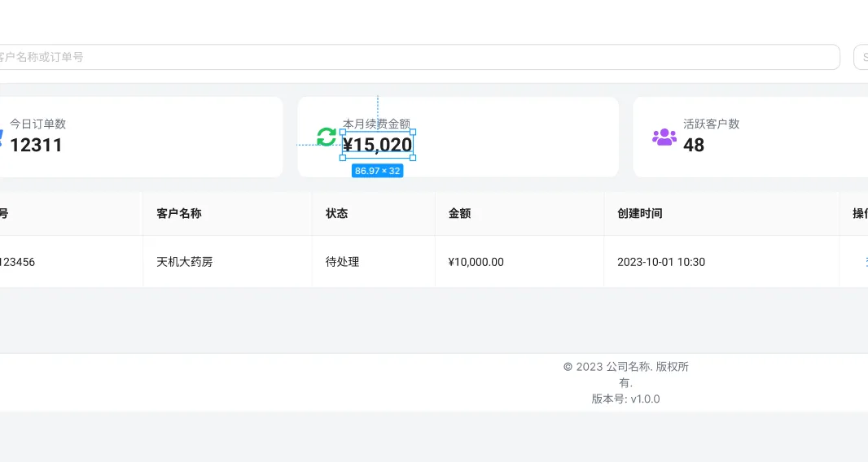Select the ¥15,020 amount text

[377, 146]
